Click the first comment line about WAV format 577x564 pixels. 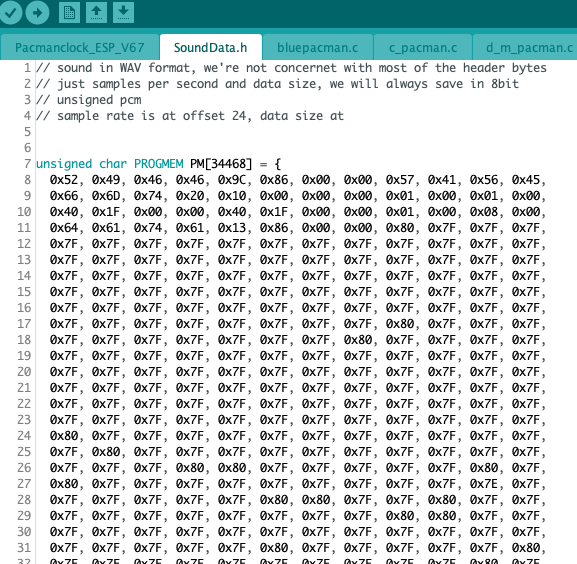[x=291, y=68]
